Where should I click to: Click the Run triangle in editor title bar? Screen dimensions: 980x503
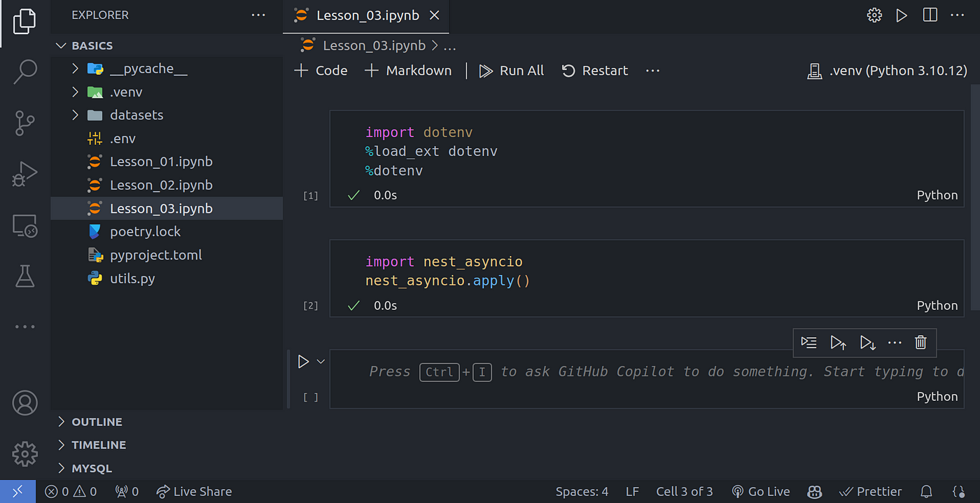point(902,15)
